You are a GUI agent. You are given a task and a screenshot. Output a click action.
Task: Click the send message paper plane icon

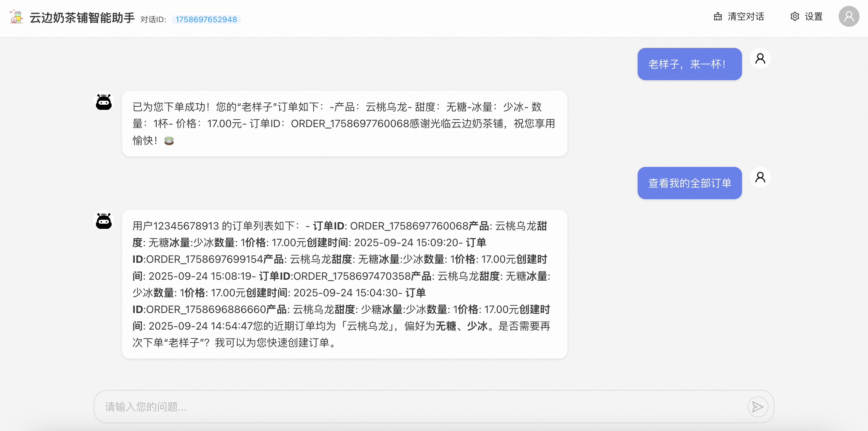click(757, 407)
